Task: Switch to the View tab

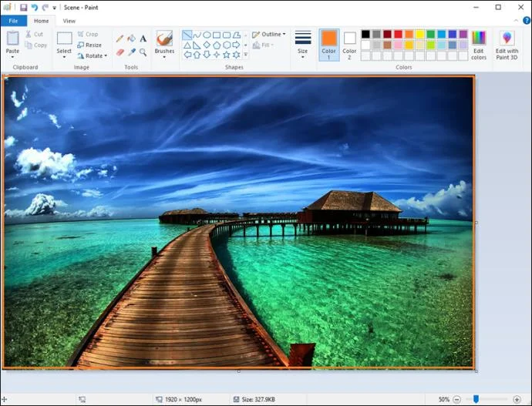Action: [x=69, y=21]
